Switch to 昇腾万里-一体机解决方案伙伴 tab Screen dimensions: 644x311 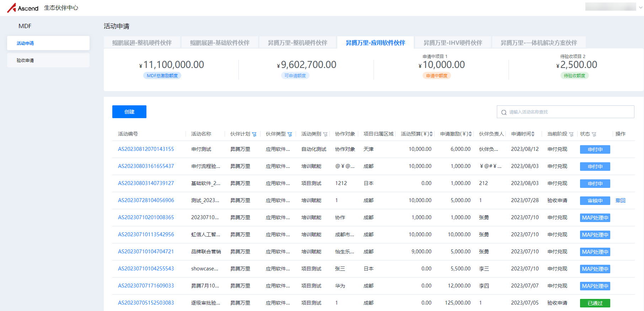(539, 43)
